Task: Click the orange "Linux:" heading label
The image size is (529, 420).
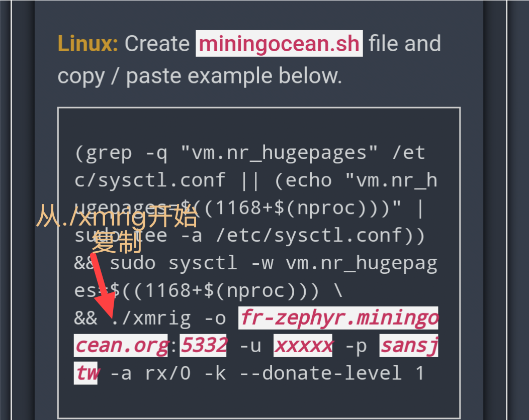Action: tap(88, 44)
